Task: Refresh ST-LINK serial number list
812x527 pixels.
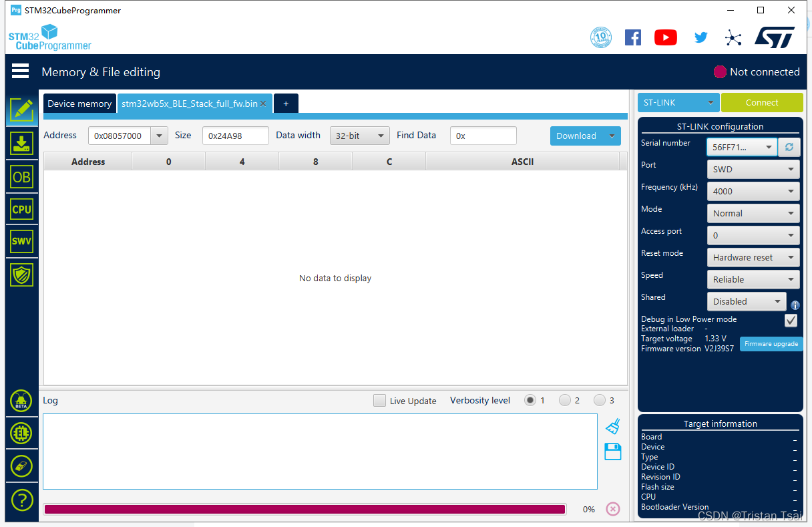Action: tap(789, 147)
